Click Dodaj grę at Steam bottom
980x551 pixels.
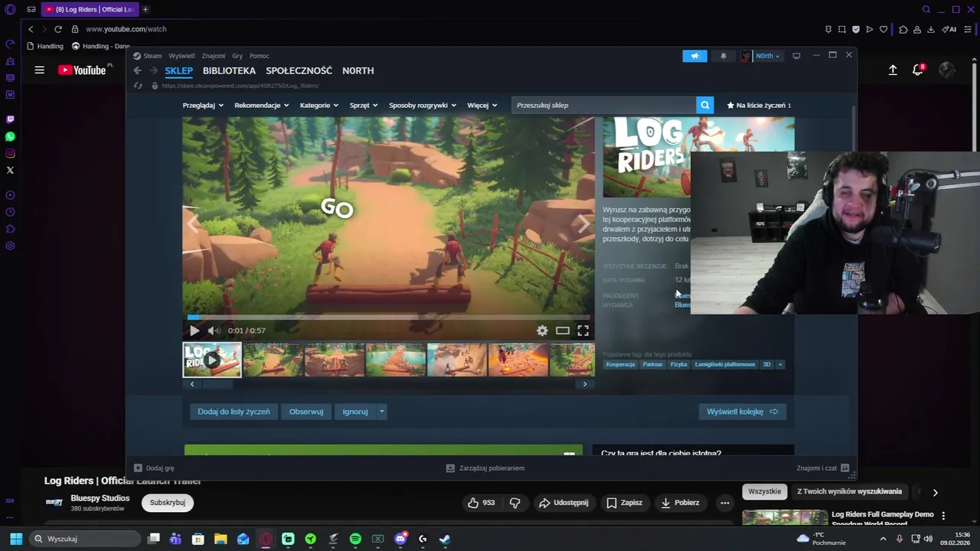(x=154, y=468)
